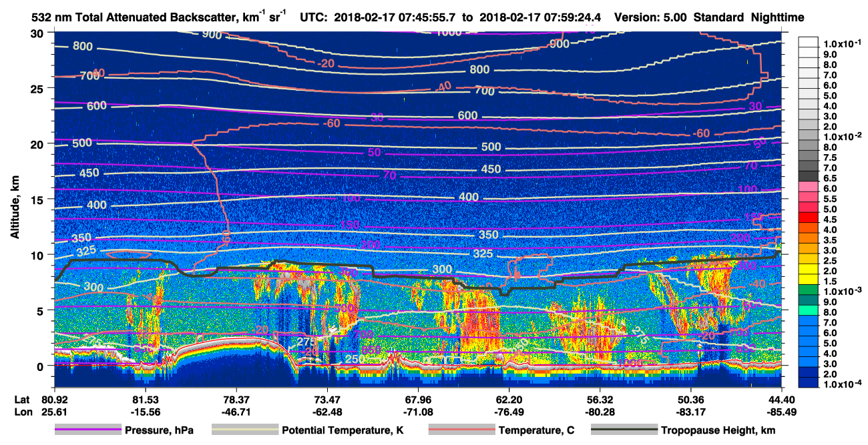Click latitude value 80.92
This screenshot has width=868, height=445.
point(55,399)
